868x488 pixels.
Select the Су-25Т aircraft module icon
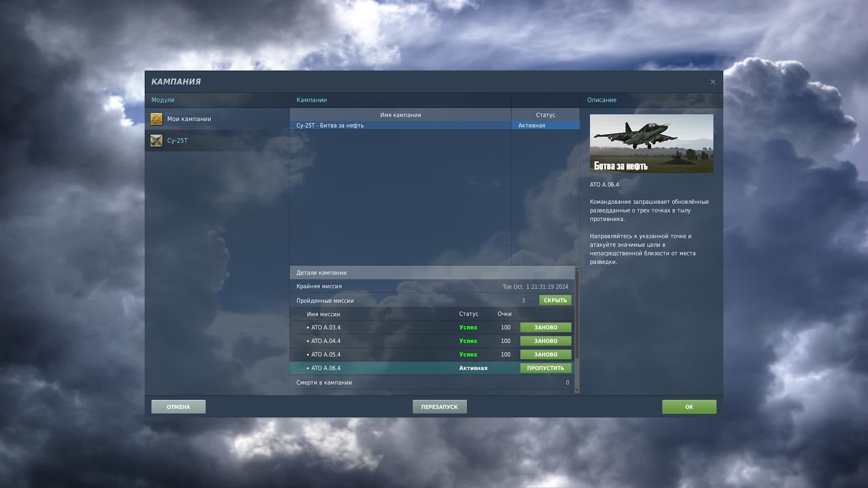coord(157,141)
